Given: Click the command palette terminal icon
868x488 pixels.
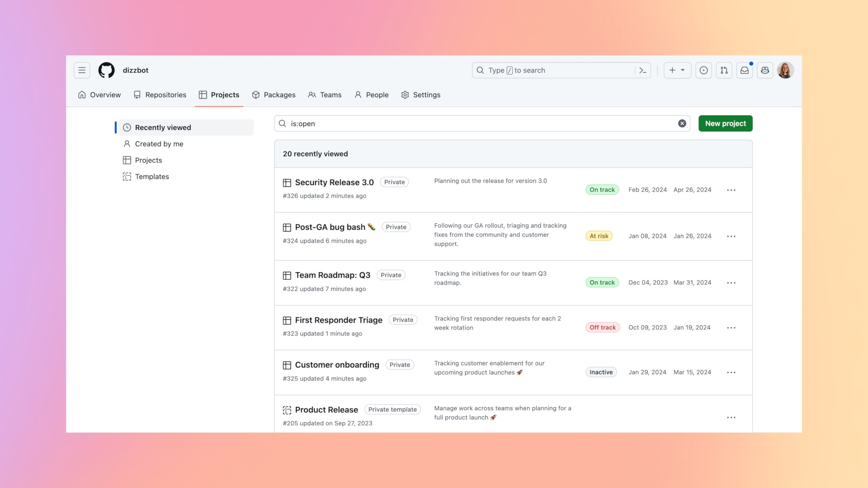Looking at the screenshot, I should pyautogui.click(x=643, y=70).
